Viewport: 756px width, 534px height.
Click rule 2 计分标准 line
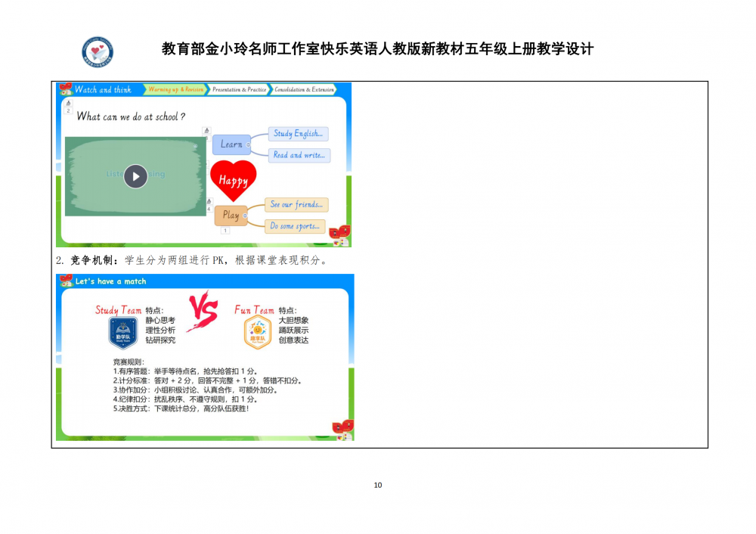(207, 380)
